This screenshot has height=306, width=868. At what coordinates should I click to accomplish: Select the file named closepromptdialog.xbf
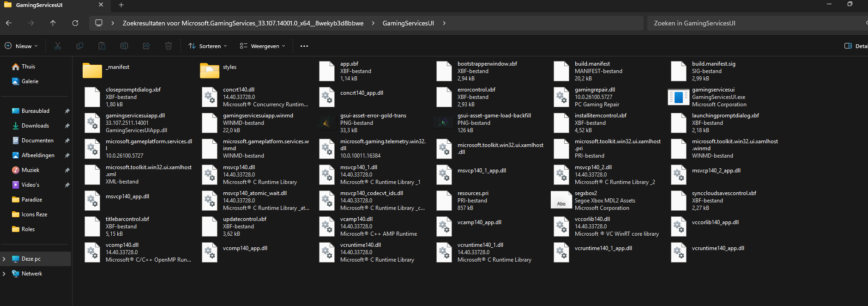pos(133,90)
